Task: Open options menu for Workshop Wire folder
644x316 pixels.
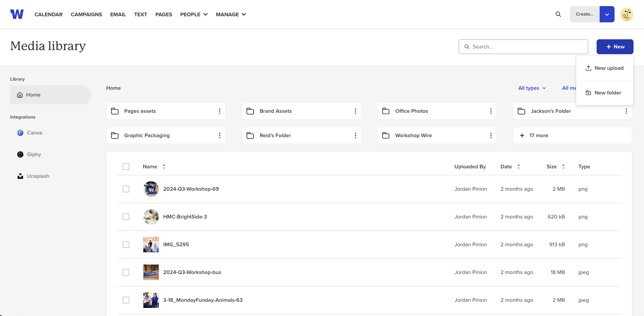Action: [491, 135]
